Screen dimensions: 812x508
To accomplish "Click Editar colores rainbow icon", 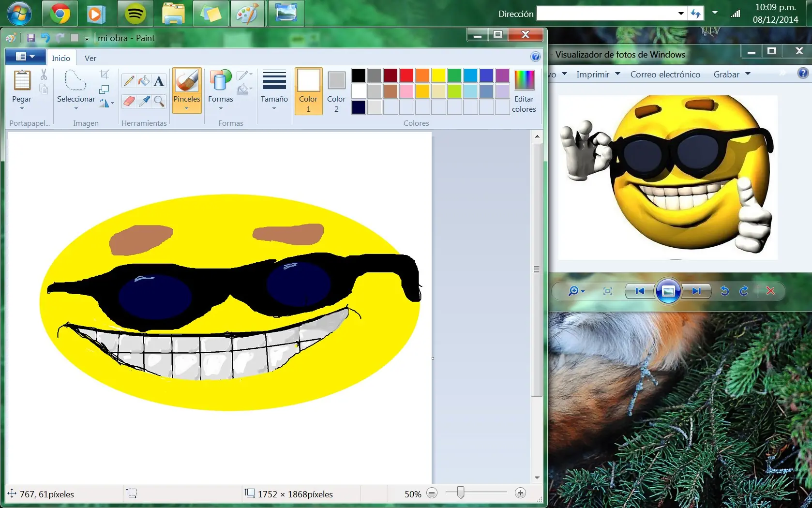I will click(x=524, y=80).
